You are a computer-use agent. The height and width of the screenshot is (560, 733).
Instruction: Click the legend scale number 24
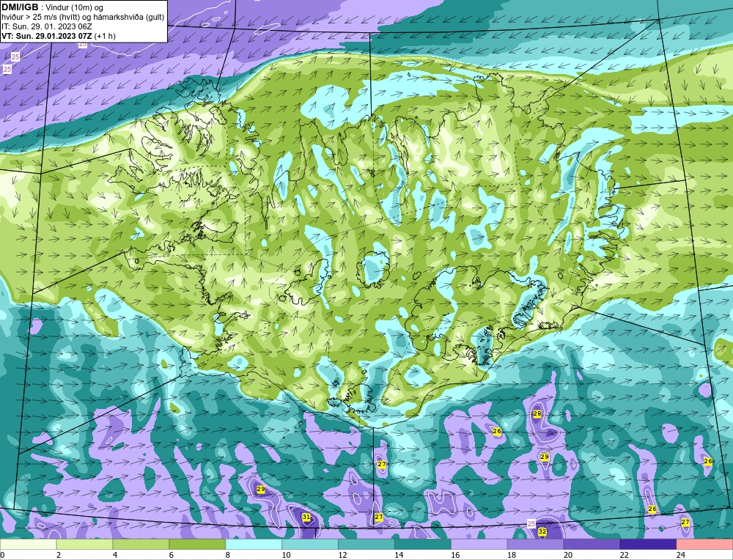pos(681,555)
